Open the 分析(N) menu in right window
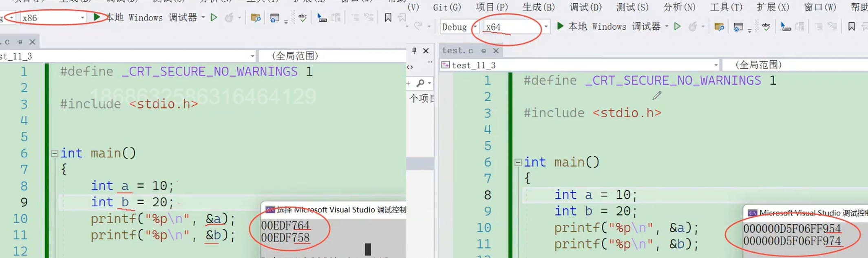 click(679, 7)
